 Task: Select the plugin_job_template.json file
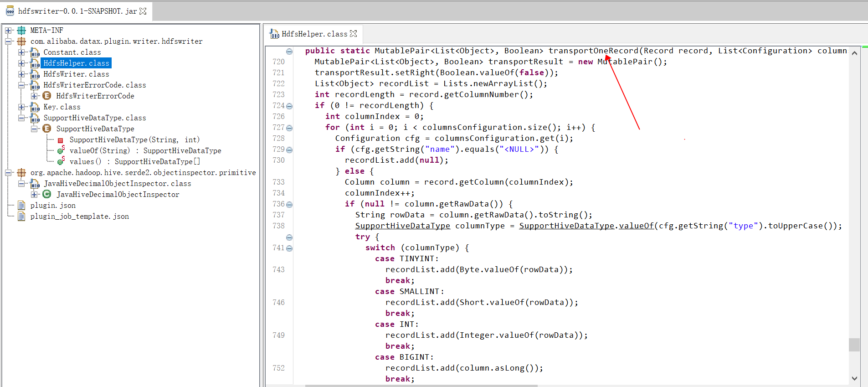80,217
